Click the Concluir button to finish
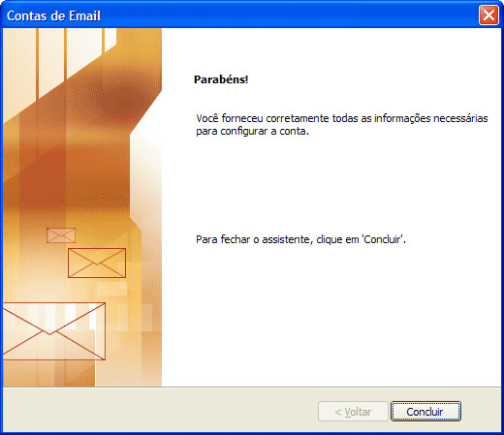 click(425, 412)
